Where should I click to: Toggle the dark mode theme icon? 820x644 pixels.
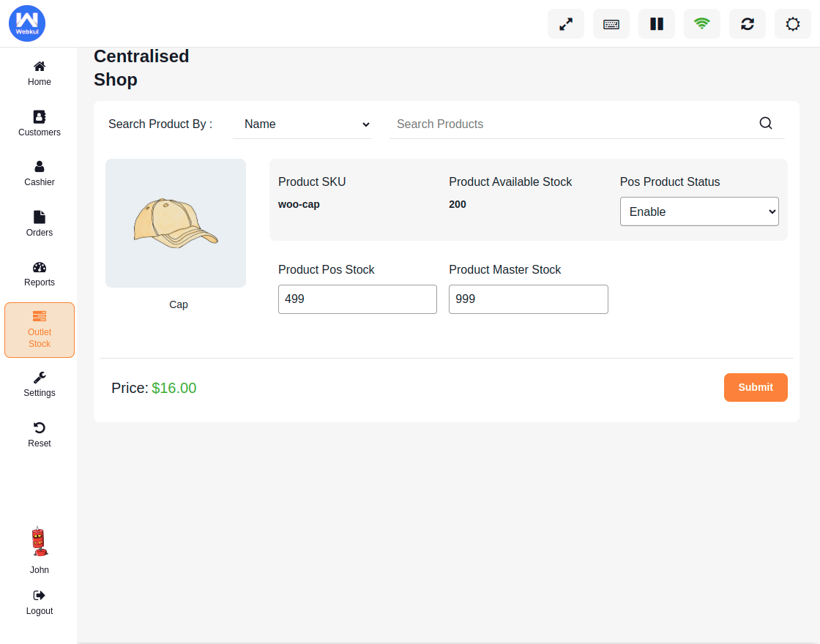pos(793,24)
